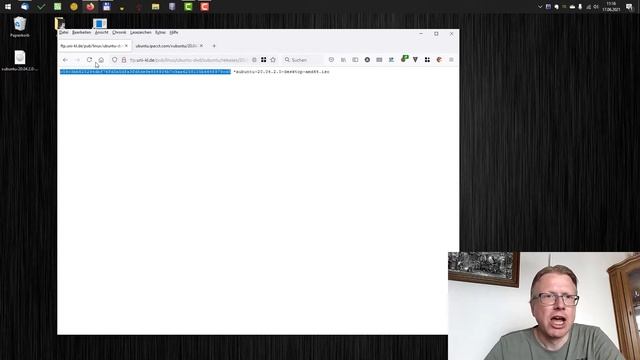Open the Bearbeiten menu
The image size is (640, 360).
click(81, 32)
